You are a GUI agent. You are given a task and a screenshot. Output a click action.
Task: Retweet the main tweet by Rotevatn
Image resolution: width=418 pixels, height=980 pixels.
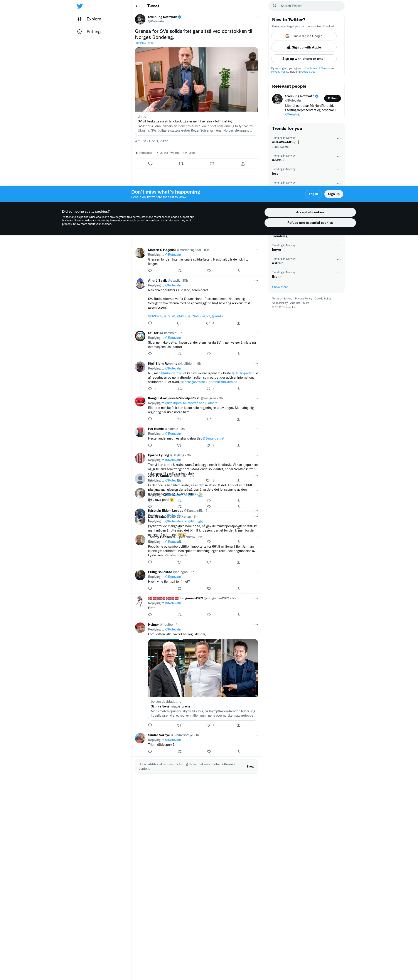181,164
